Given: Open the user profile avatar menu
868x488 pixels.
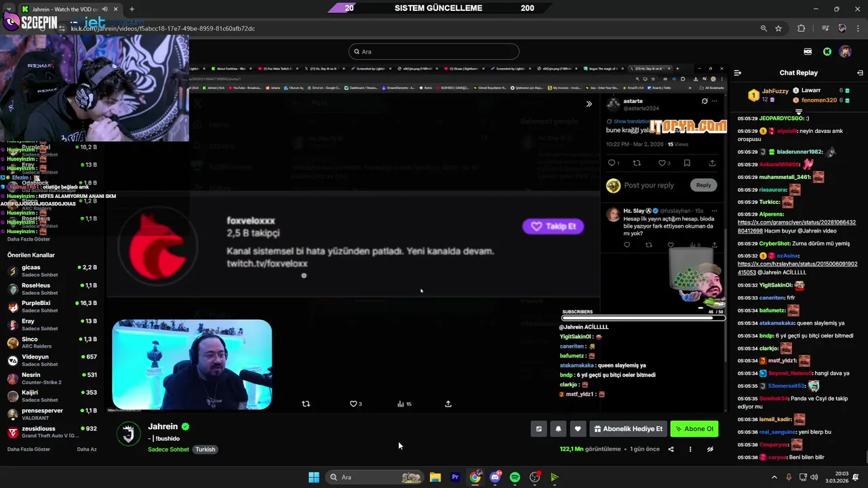Looking at the screenshot, I should (x=845, y=52).
